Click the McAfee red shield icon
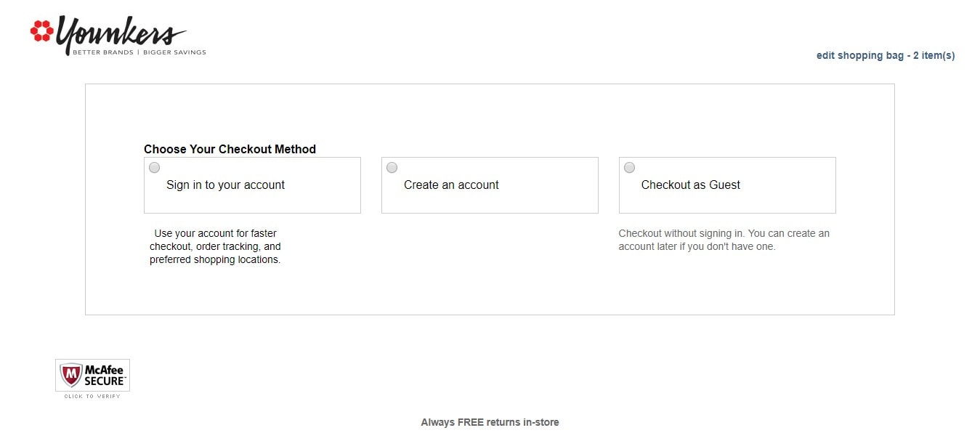The height and width of the screenshot is (433, 980). point(70,375)
